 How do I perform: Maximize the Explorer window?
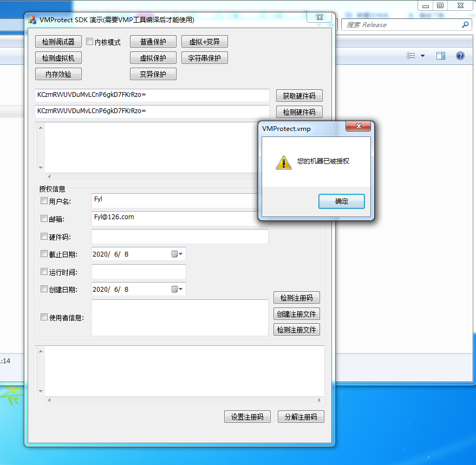[440, 6]
